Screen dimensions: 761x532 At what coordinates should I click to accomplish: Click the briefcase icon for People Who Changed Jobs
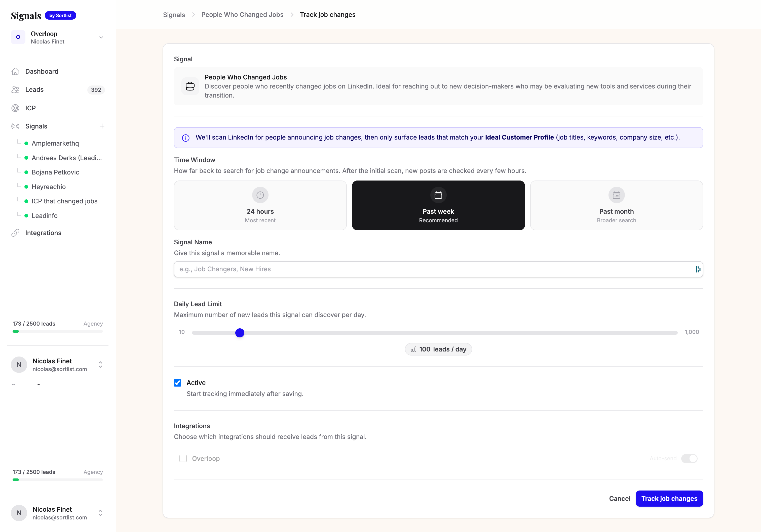(190, 86)
